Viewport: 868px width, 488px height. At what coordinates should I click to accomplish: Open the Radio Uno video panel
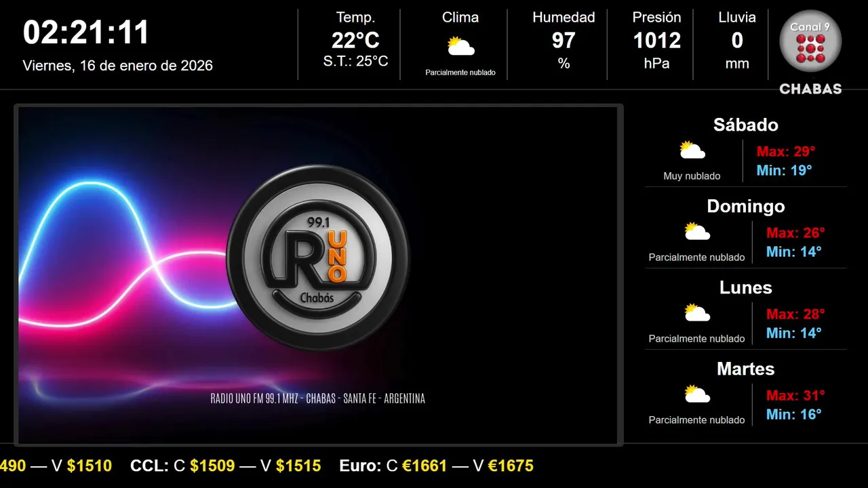click(318, 275)
